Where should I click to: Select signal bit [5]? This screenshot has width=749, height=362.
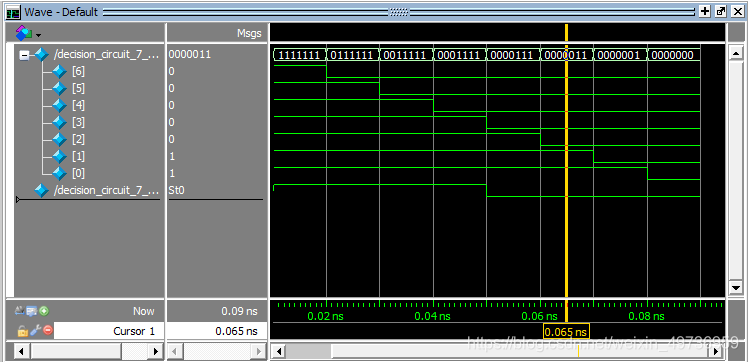pos(78,88)
